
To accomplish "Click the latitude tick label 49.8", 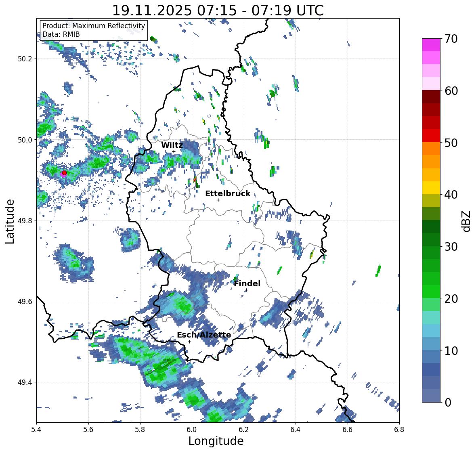I will (x=25, y=220).
